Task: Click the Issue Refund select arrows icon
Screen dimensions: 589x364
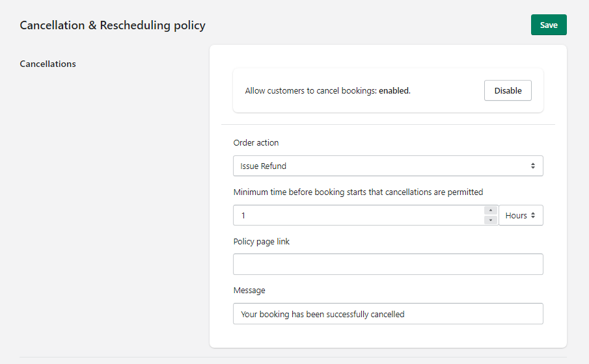Action: [532, 166]
